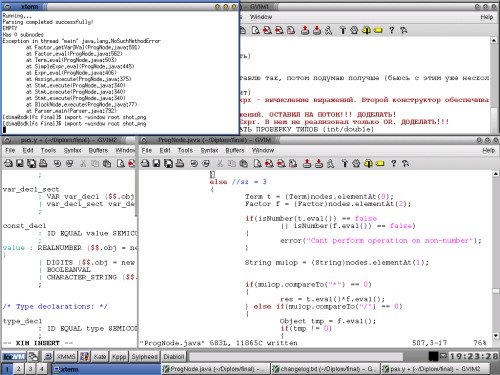Launch Sylpheed from the taskbar
The width and height of the screenshot is (500, 375).
pyautogui.click(x=144, y=357)
